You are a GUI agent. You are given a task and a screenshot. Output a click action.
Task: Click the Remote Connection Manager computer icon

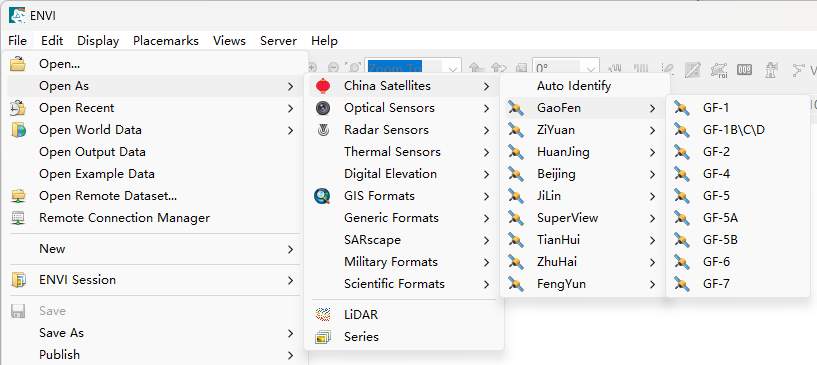tap(18, 218)
